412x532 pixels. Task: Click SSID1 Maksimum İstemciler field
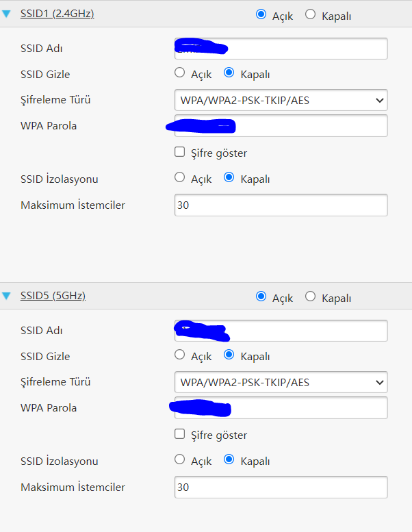tap(281, 205)
